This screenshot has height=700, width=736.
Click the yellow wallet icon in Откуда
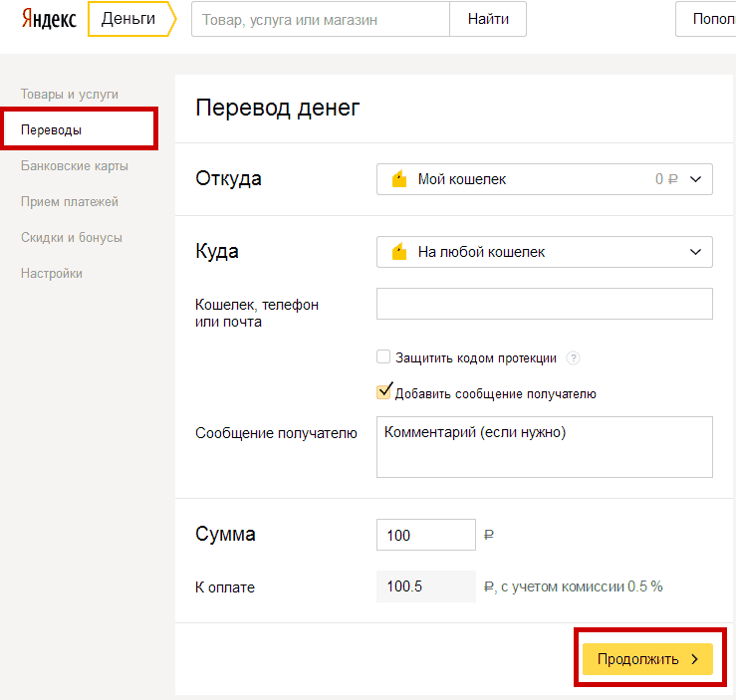(x=399, y=179)
